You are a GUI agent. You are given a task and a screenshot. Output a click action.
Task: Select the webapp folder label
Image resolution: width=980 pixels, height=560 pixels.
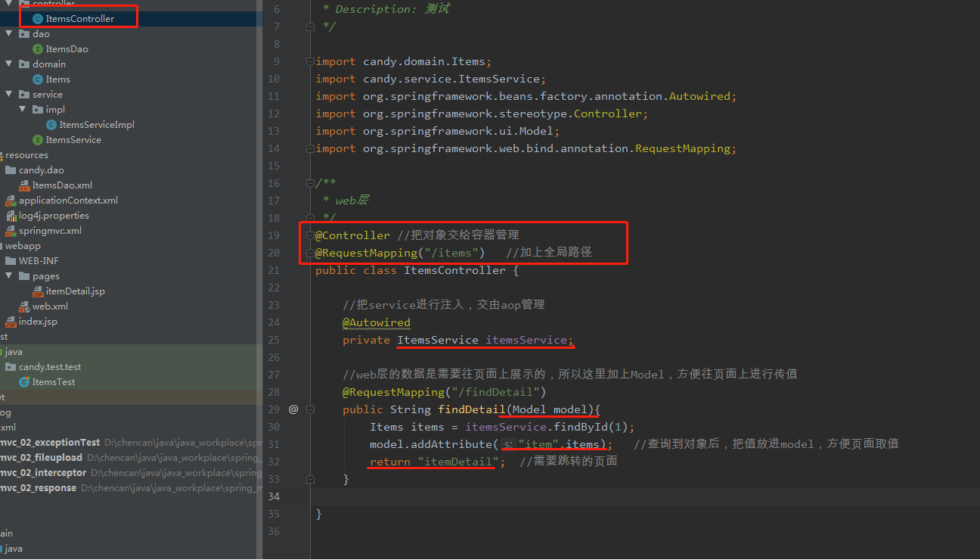[23, 246]
